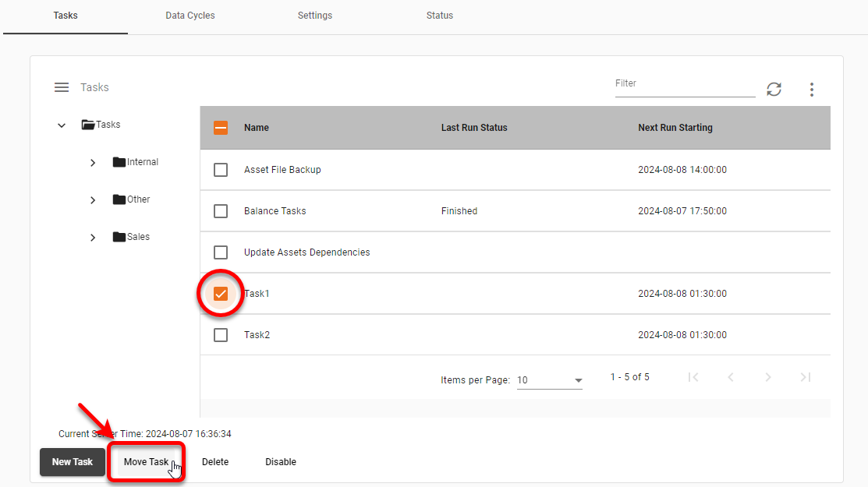The height and width of the screenshot is (487, 868).
Task: Open the hamburger menu beside Tasks heading
Action: (x=62, y=87)
